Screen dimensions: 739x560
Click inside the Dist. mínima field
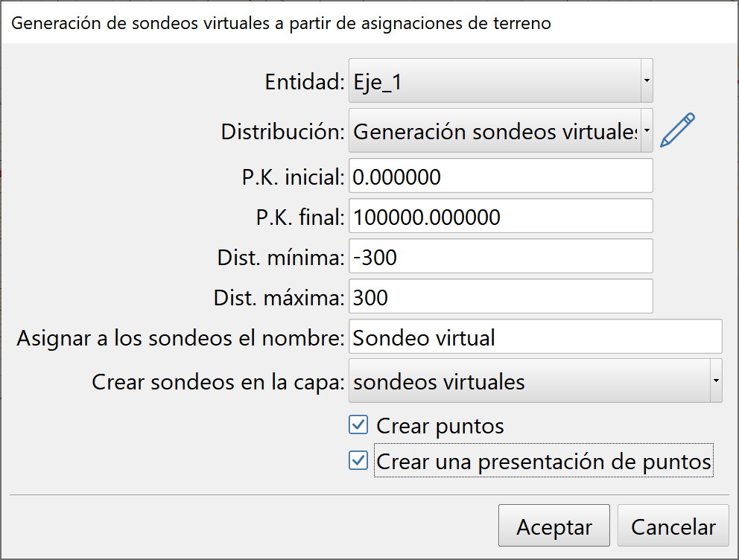499,257
